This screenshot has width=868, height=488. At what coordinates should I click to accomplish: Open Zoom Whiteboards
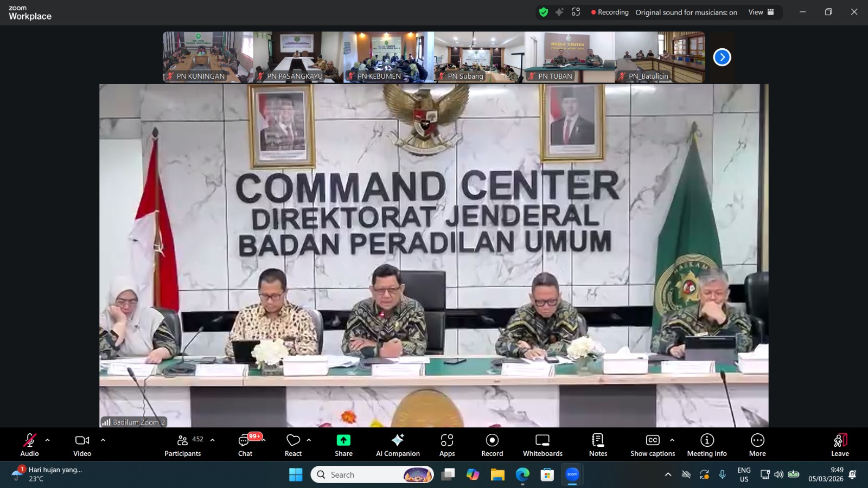pos(542,445)
